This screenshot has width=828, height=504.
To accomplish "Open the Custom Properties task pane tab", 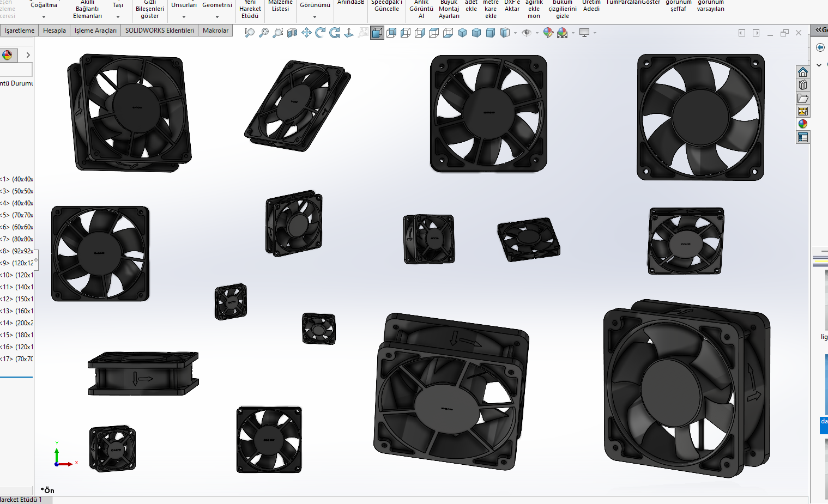I will click(x=803, y=137).
